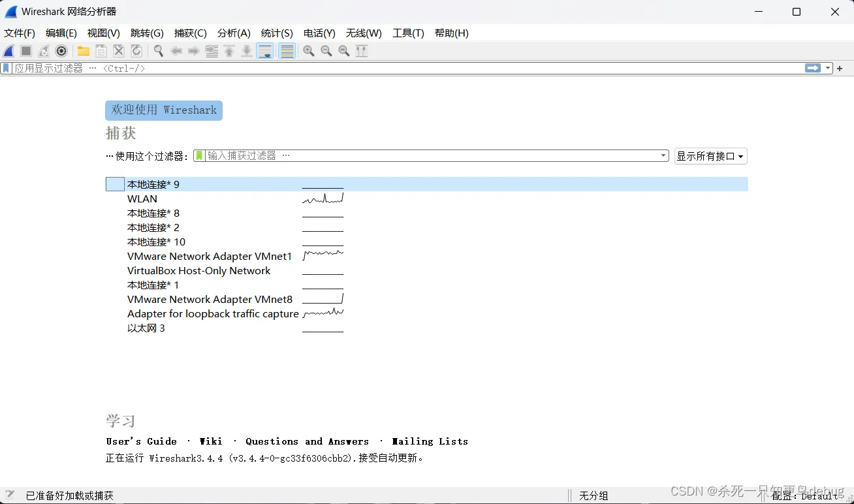Open display filter history dropdown arrow
Viewport: 854px width, 504px height.
[x=828, y=68]
